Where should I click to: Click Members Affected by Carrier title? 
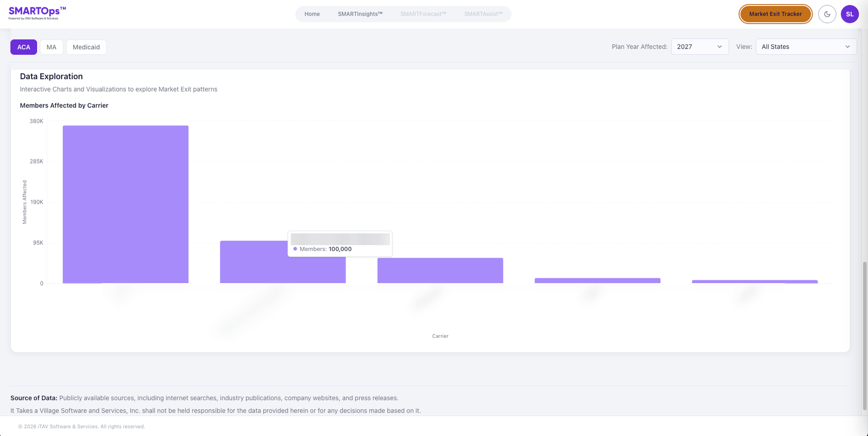(x=64, y=105)
